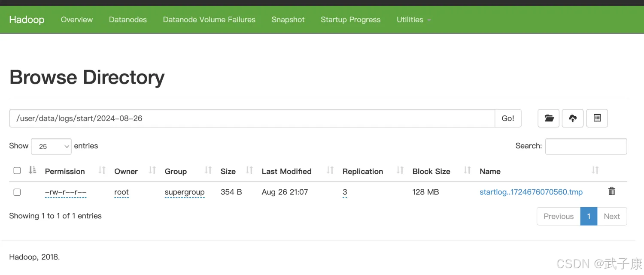Click the 128 MB block size cell
644x275 pixels.
[425, 192]
